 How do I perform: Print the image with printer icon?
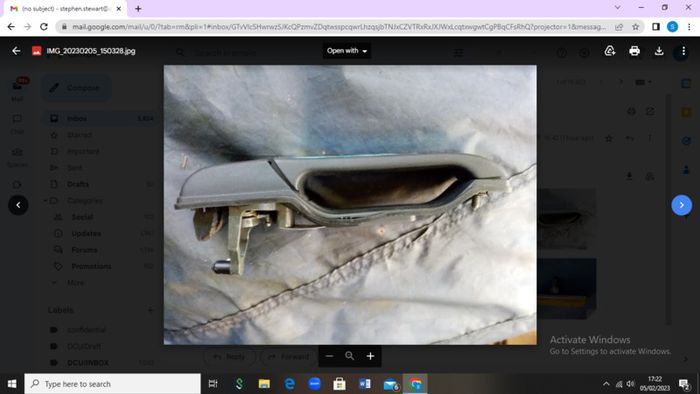(634, 51)
